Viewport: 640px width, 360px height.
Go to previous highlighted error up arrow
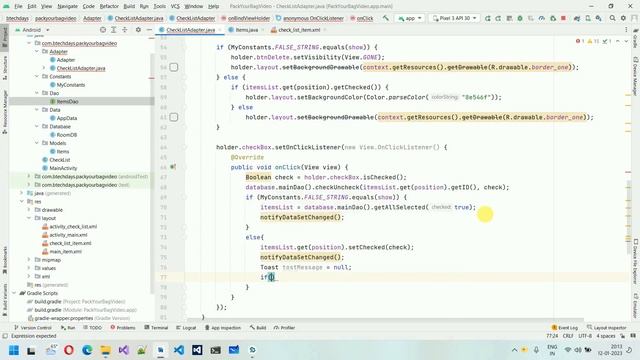coord(618,41)
